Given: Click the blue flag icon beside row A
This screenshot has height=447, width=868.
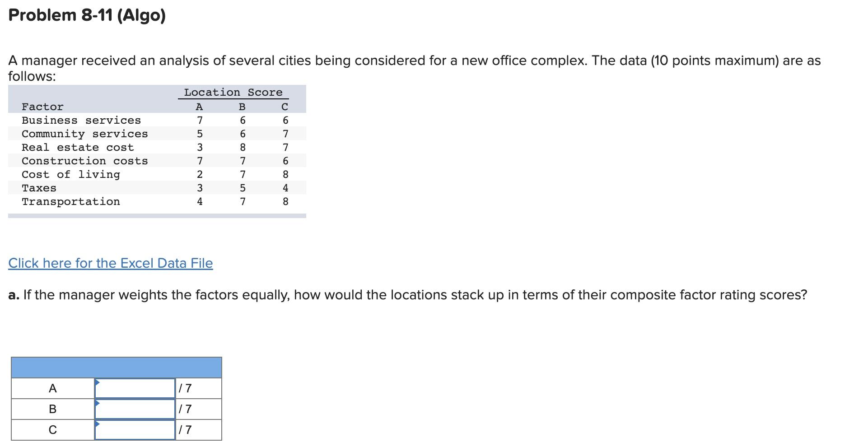Looking at the screenshot, I should (x=97, y=383).
